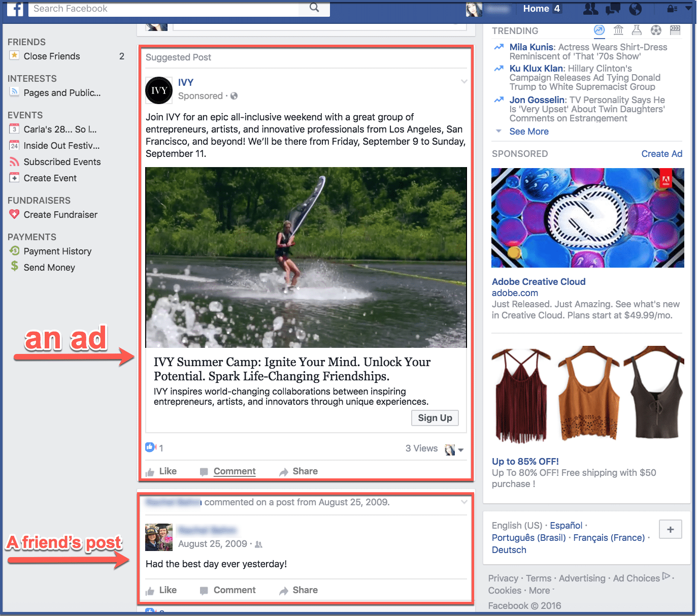Open notifications globe icon
The width and height of the screenshot is (698, 616).
coord(636,9)
